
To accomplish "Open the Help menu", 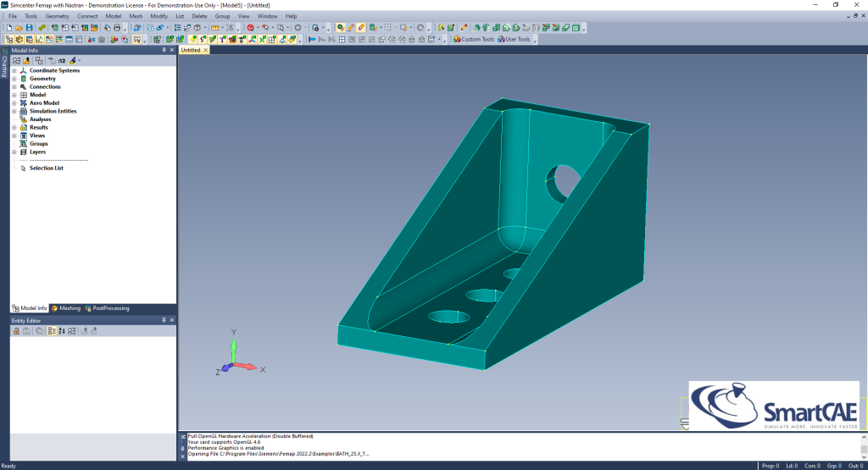I will (x=292, y=16).
